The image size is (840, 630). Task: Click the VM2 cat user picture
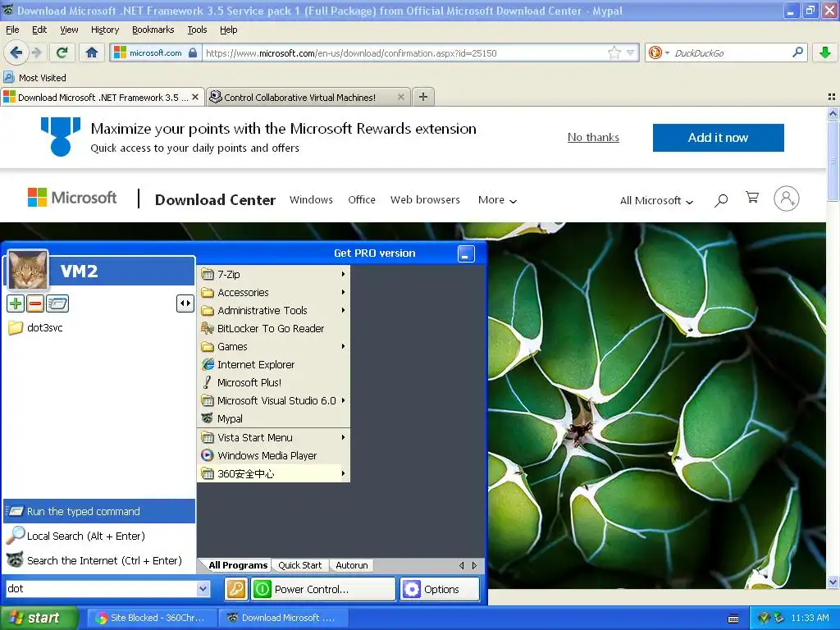click(x=28, y=270)
